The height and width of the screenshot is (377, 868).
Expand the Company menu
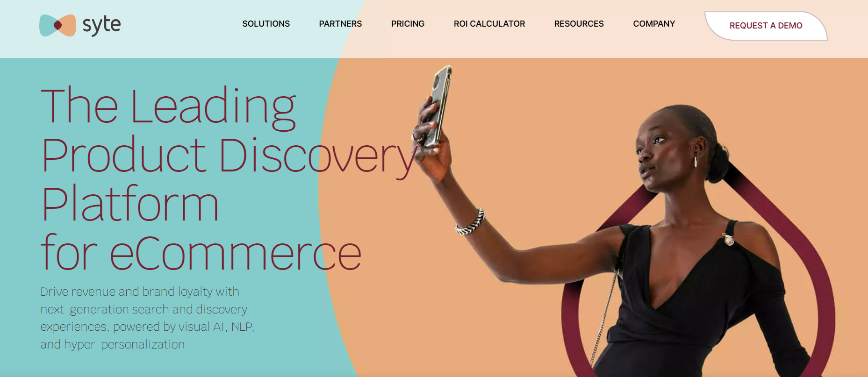654,24
